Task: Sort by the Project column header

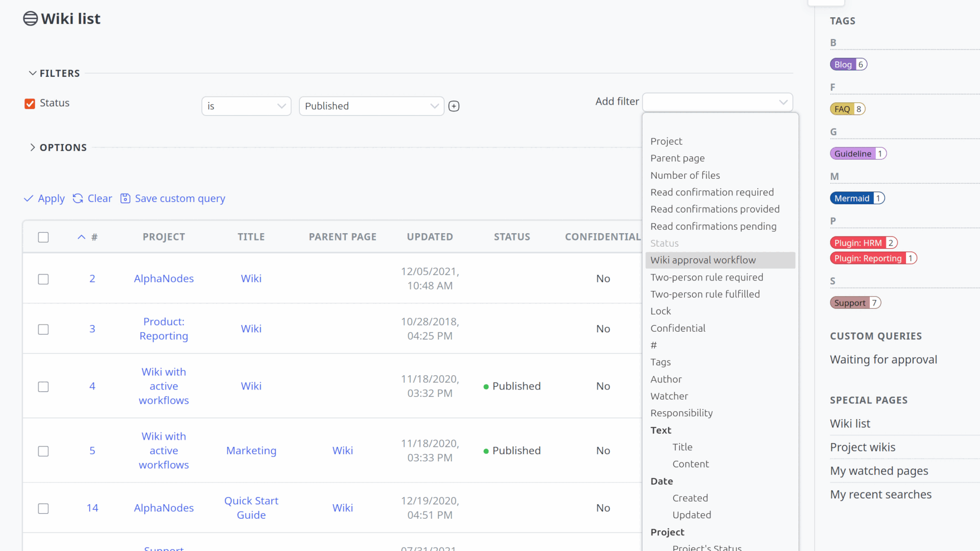Action: 164,237
